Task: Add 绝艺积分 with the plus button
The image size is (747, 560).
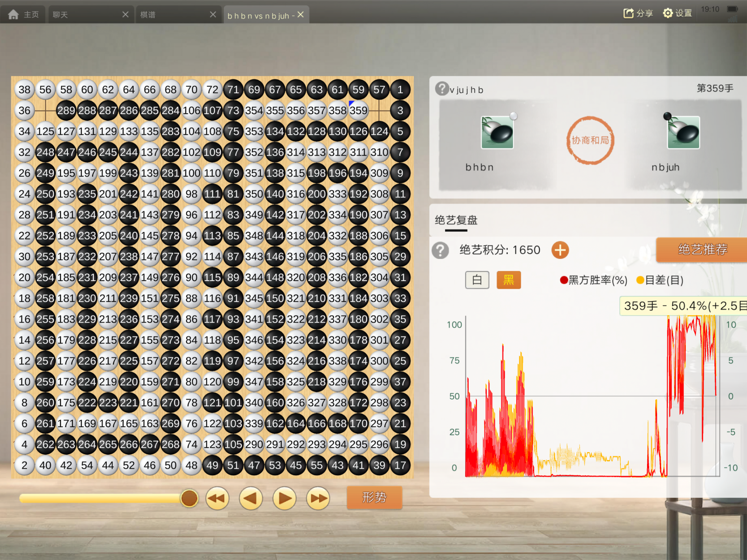Action: pyautogui.click(x=560, y=250)
